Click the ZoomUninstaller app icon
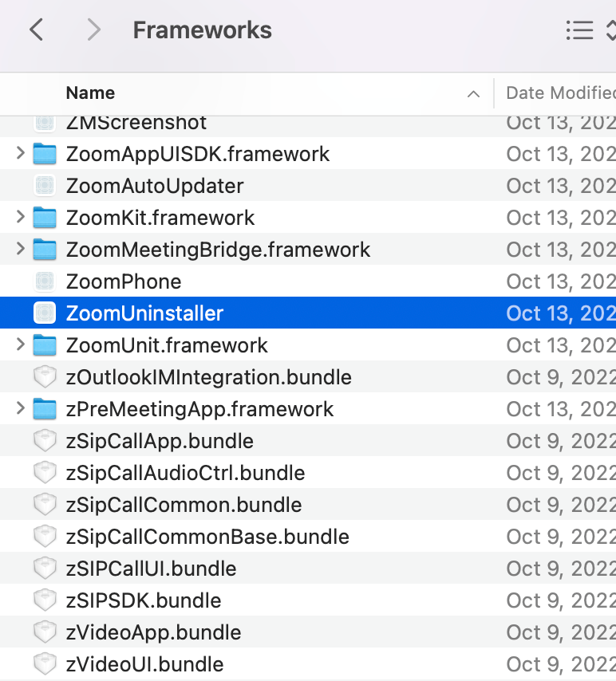 [45, 313]
